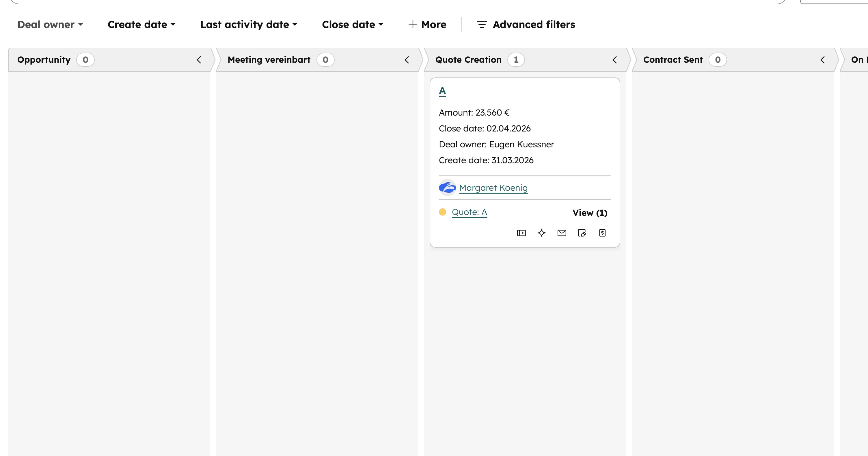Open payments via the dollar sign icon
Viewport: 868px width, 456px height.
pyautogui.click(x=602, y=233)
